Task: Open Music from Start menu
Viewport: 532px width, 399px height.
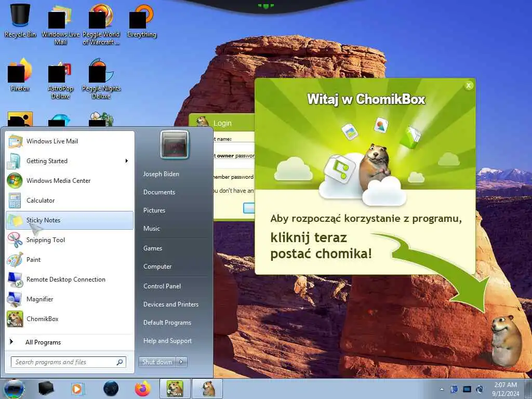Action: tap(152, 229)
